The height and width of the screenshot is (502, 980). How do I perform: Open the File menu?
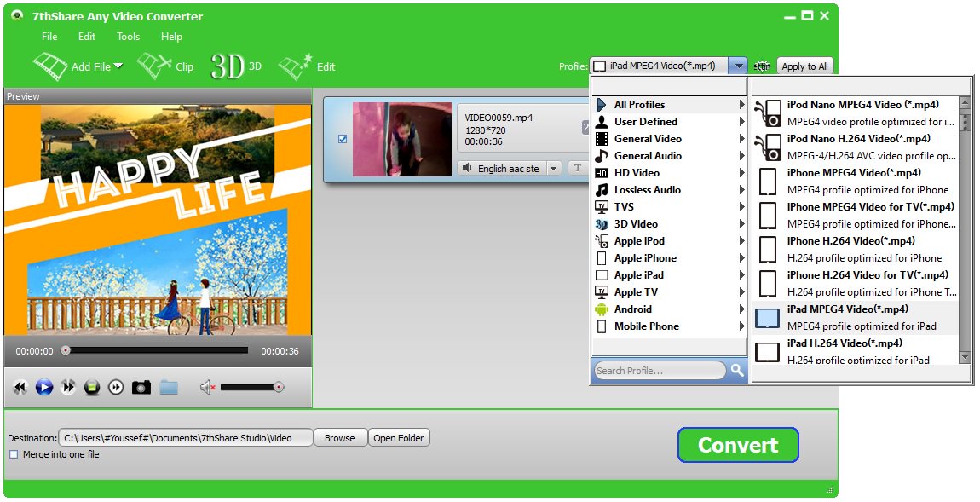(49, 37)
